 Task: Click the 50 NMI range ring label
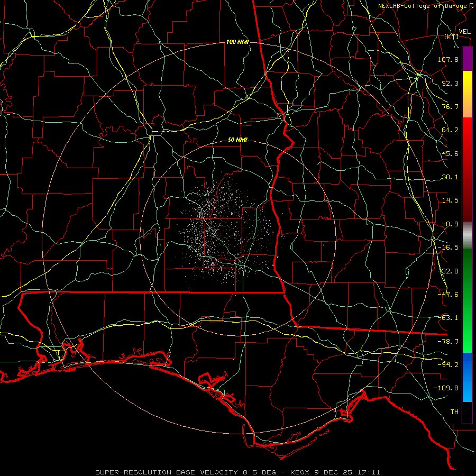pos(237,140)
